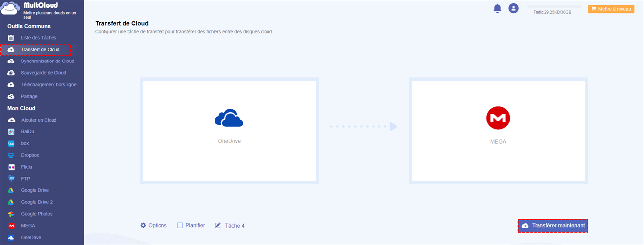The image size is (644, 245).
Task: Select the MEGA destination box
Action: pyautogui.click(x=498, y=131)
